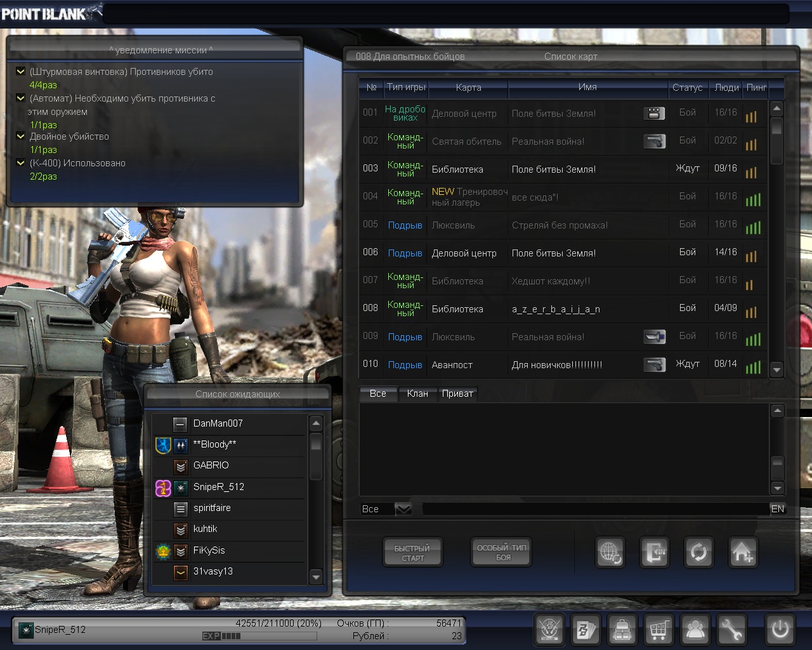Viewport: 812px width, 650px height.
Task: Click the crown clan badge next to FiKySis
Action: (163, 551)
